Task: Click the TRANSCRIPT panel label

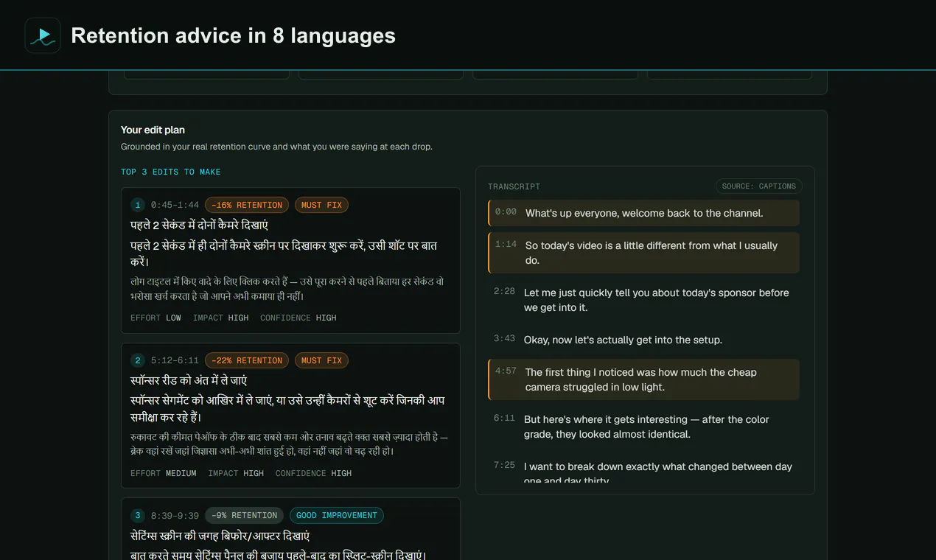Action: [x=514, y=186]
